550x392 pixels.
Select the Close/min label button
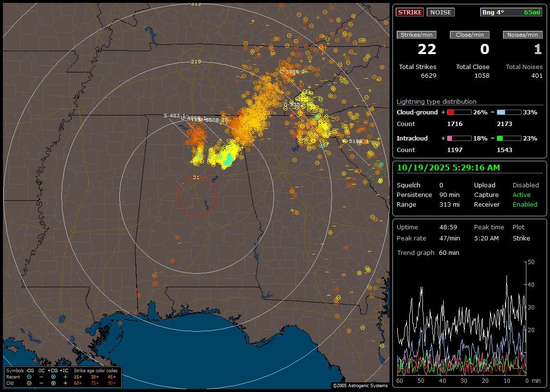(x=469, y=35)
